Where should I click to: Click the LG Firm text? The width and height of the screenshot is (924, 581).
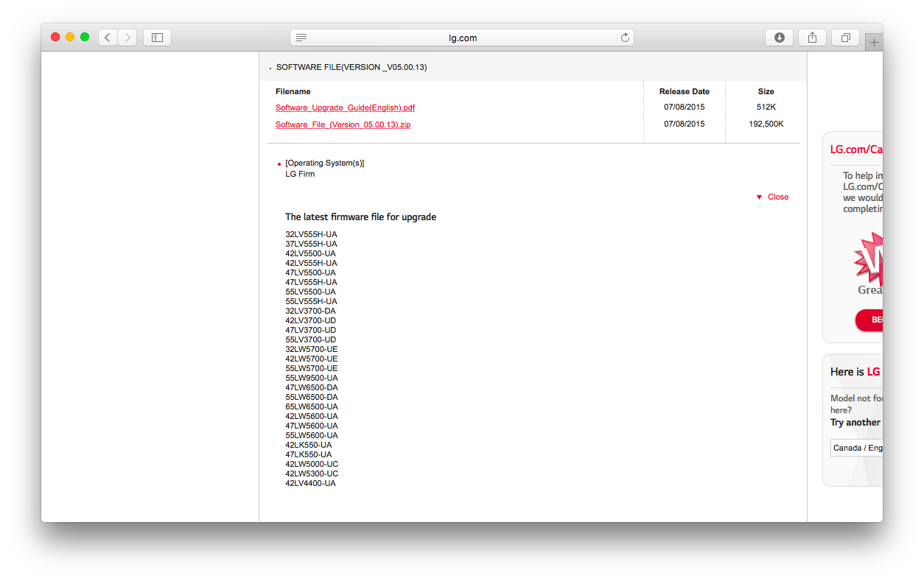[x=300, y=174]
